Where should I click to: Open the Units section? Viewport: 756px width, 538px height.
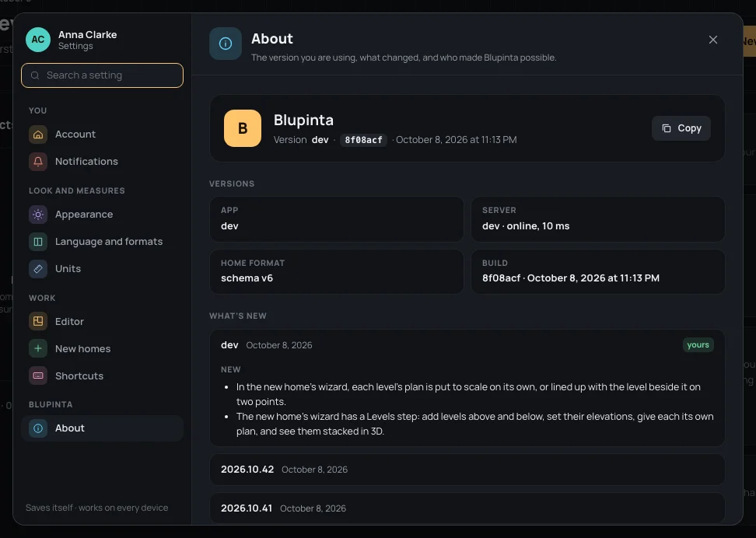pyautogui.click(x=102, y=268)
